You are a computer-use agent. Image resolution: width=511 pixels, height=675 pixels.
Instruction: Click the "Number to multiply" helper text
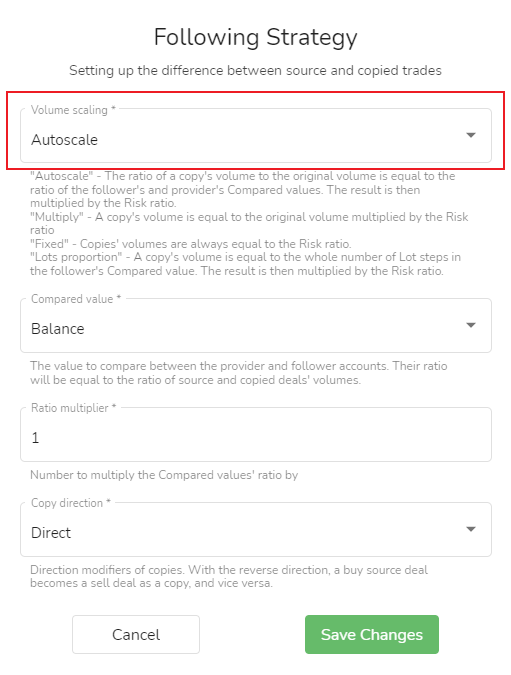[164, 475]
